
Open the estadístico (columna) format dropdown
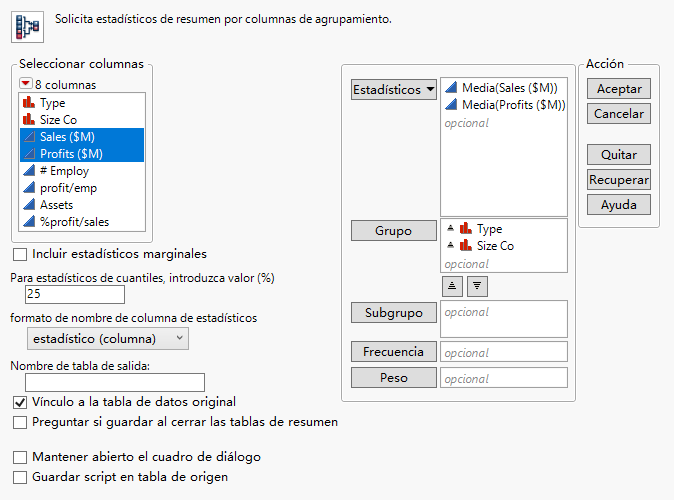[x=106, y=339]
